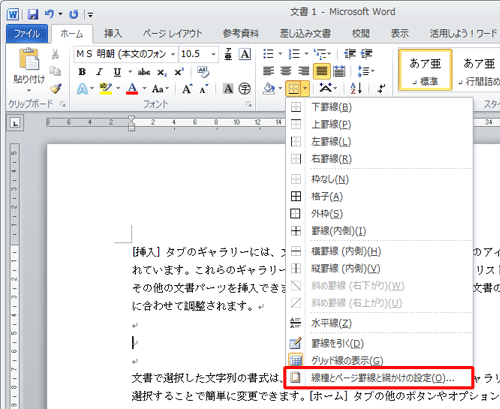Open the ファイル tab
The width and height of the screenshot is (500, 409).
27,34
